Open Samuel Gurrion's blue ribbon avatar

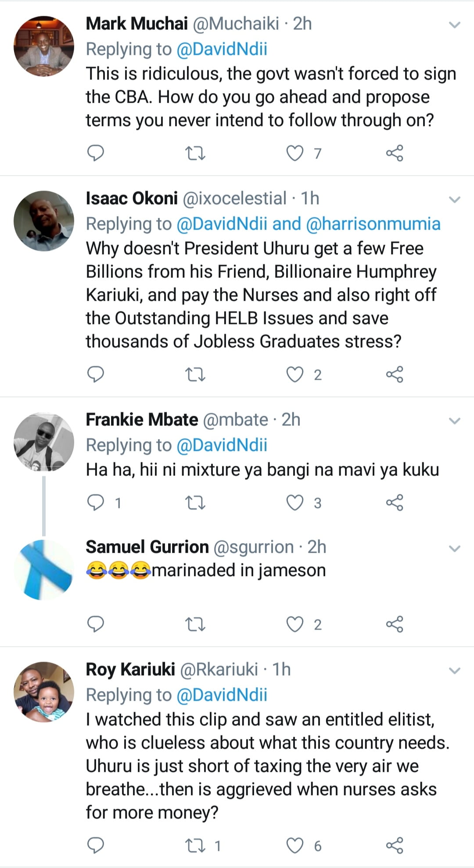44,570
